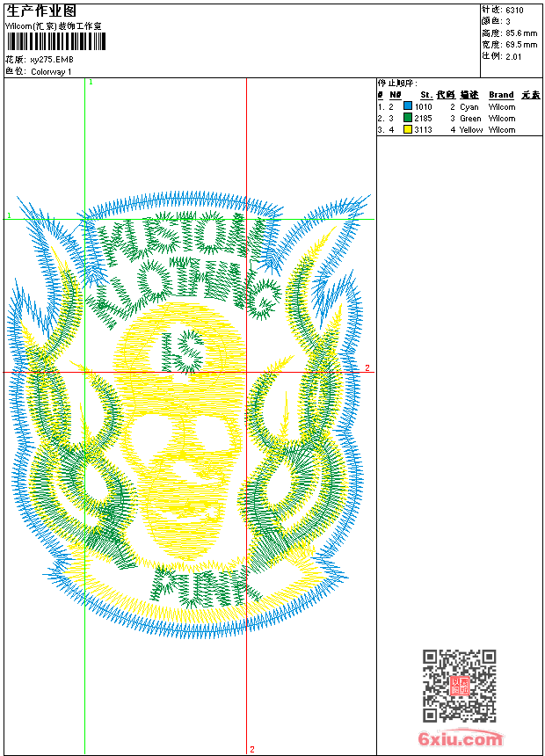Click the width value 69.5 mm

(521, 44)
